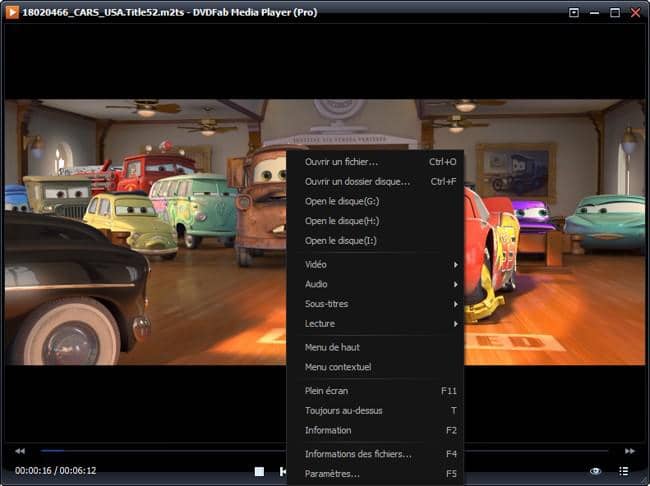Toggle the eye icon in bottom bar
This screenshot has height=486, width=650.
595,471
